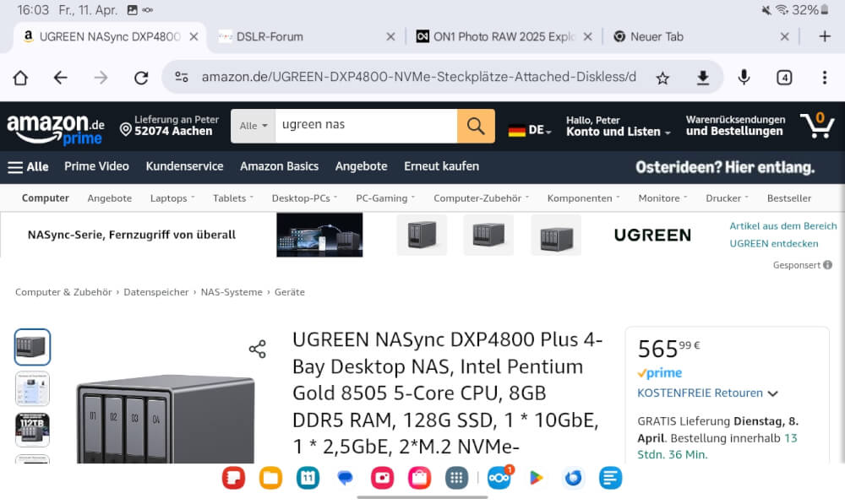The width and height of the screenshot is (845, 504).
Task: Open Amazon Basics
Action: pyautogui.click(x=279, y=166)
